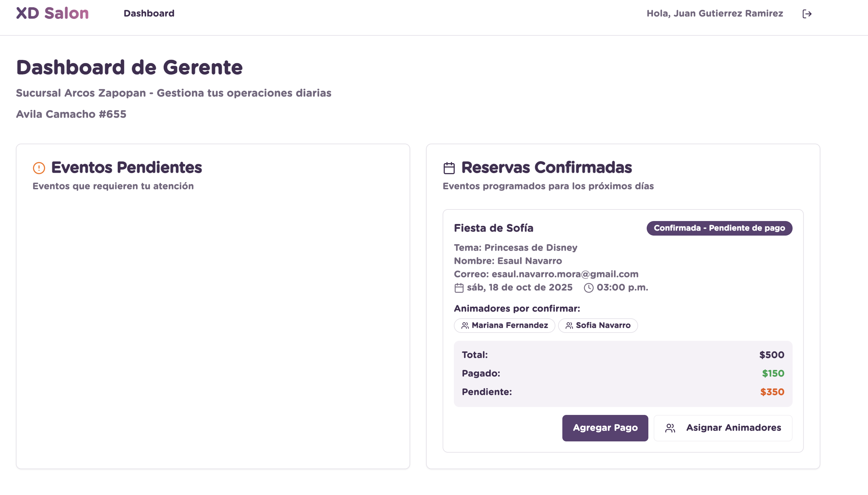
Task: Select the Sofia Navarro animator chip
Action: click(598, 325)
